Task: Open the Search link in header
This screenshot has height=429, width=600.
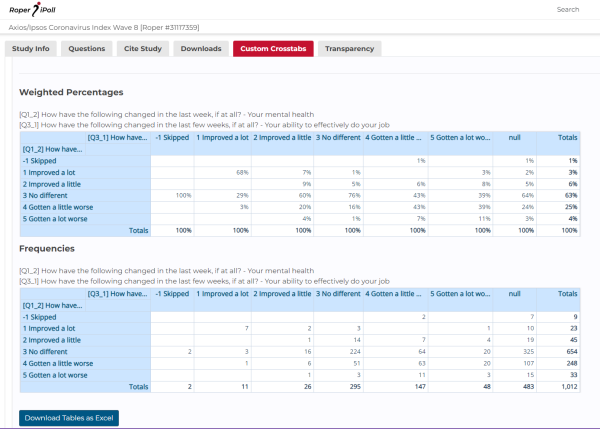Action: 567,9
